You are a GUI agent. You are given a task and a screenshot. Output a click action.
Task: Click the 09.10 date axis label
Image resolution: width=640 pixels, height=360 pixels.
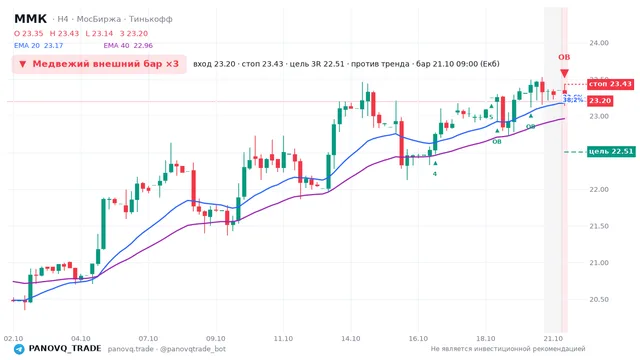click(x=216, y=339)
